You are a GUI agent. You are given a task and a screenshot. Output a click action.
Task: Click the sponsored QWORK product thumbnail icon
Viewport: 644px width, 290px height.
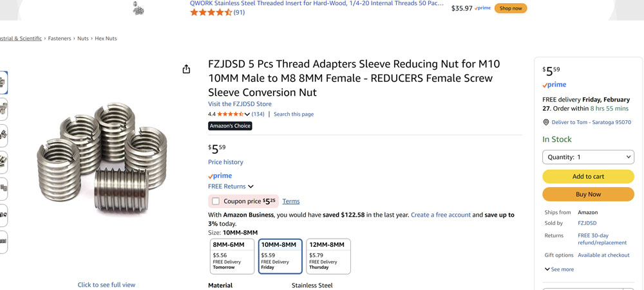point(138,8)
